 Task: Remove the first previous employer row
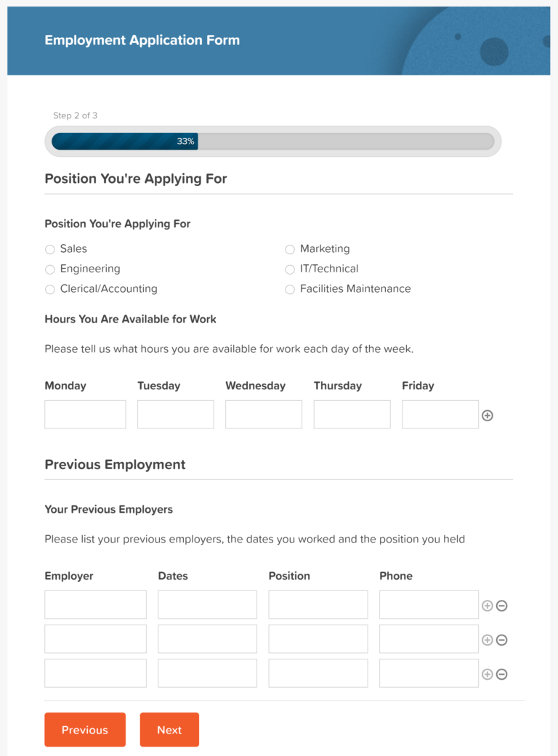(501, 605)
